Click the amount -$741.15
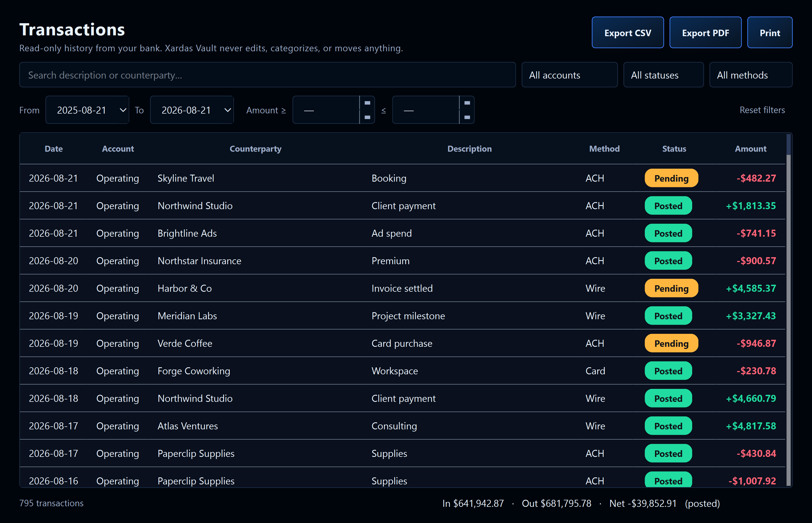 pos(756,233)
